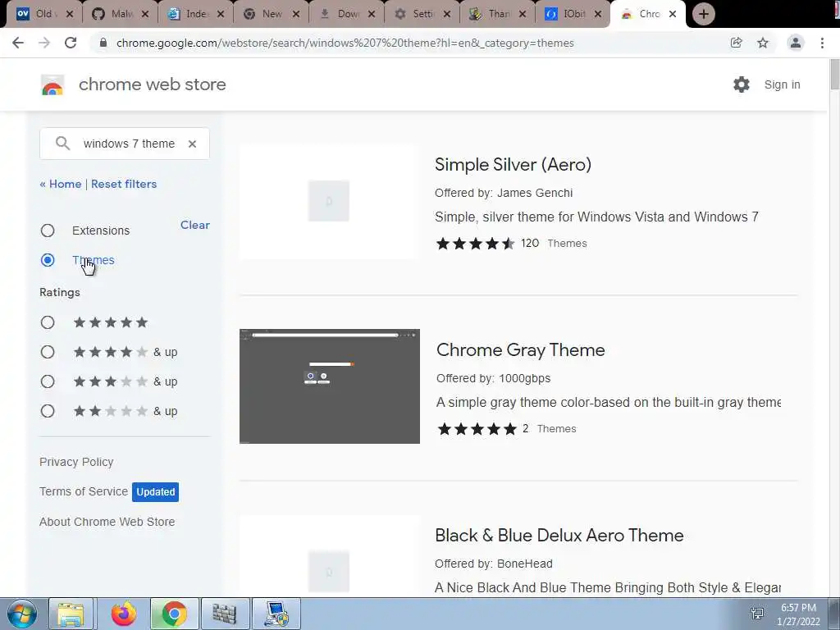Click Black & Blue Delux placeholder thumbnail
This screenshot has width=840, height=630.
330,556
